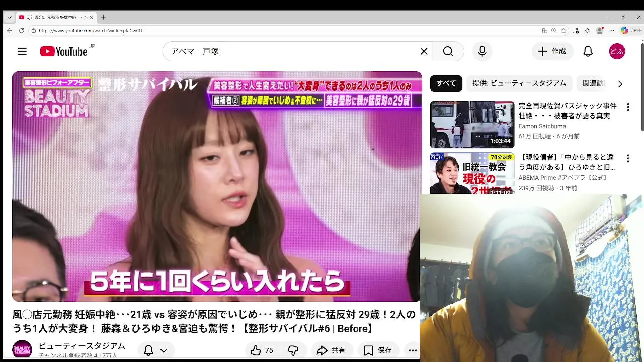Open browser settings ellipsis menu
This screenshot has width=644, height=362.
pyautogui.click(x=611, y=31)
